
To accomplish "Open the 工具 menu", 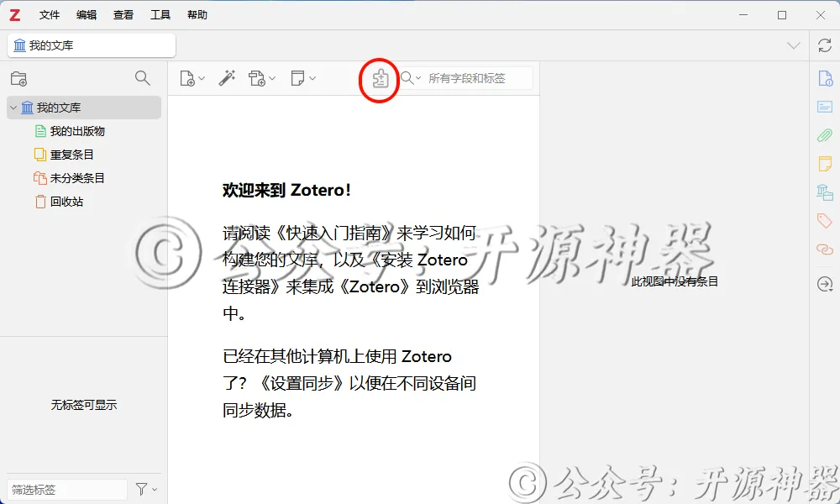I will 160,14.
